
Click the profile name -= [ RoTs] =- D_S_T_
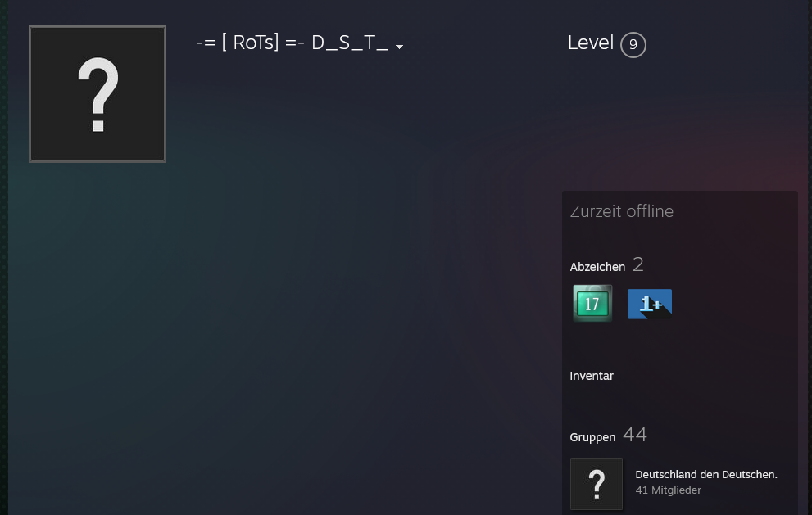click(x=292, y=43)
